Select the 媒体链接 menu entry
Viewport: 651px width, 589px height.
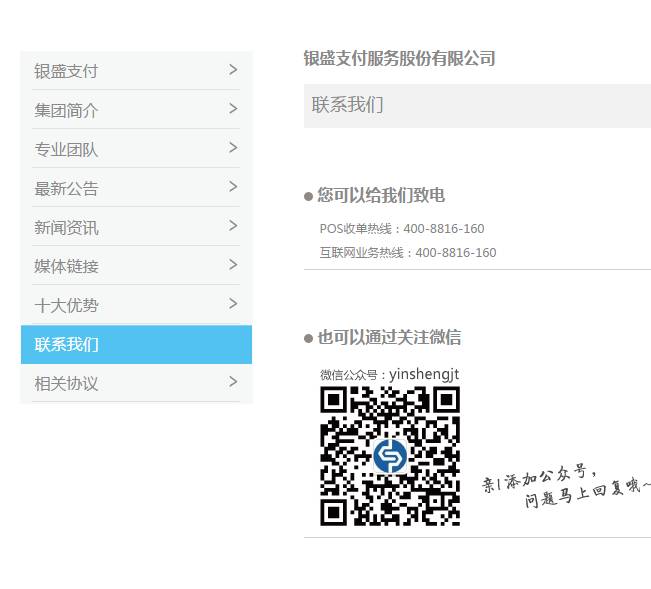tap(136, 266)
